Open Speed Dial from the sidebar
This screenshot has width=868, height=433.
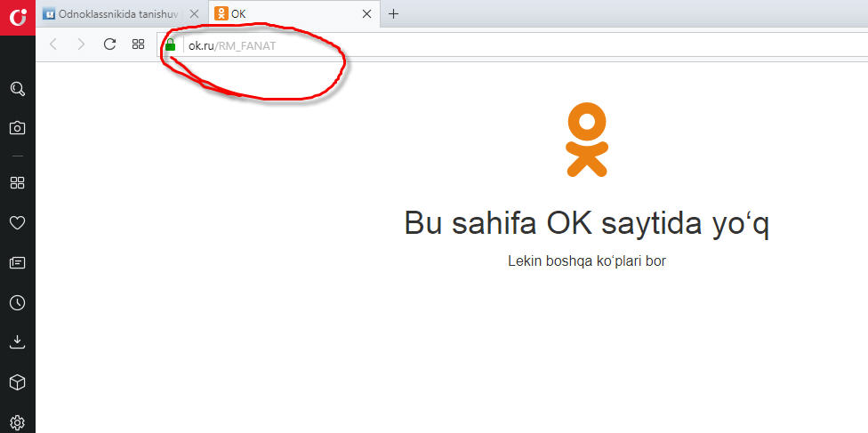pyautogui.click(x=17, y=183)
